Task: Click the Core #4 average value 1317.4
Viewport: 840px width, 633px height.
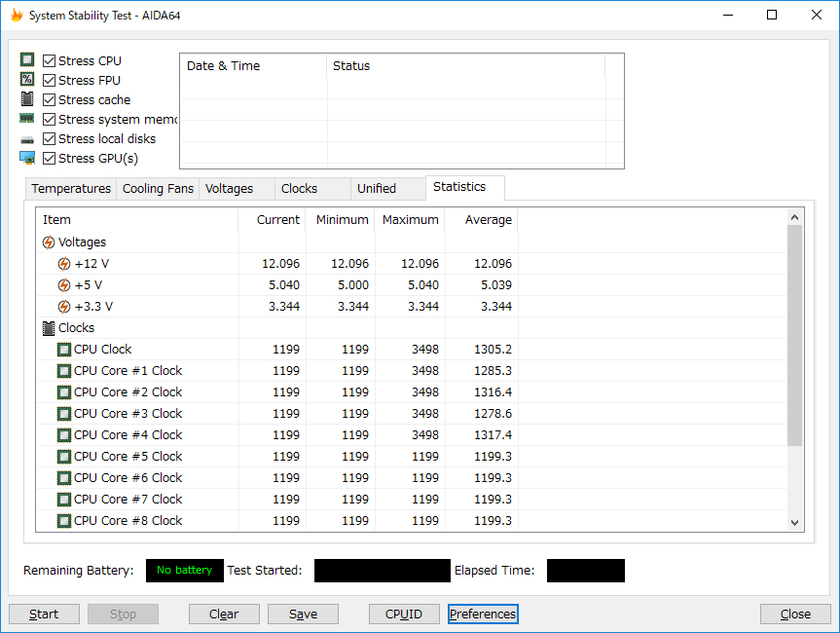Action: (x=493, y=435)
